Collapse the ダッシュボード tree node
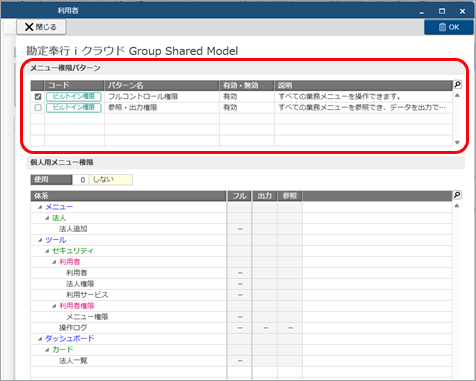 pos(40,339)
